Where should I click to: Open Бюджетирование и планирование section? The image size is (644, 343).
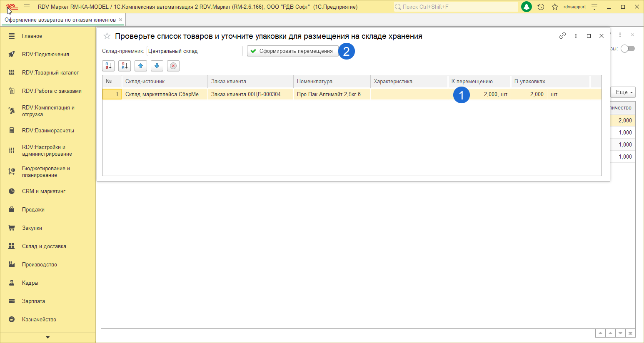point(48,172)
